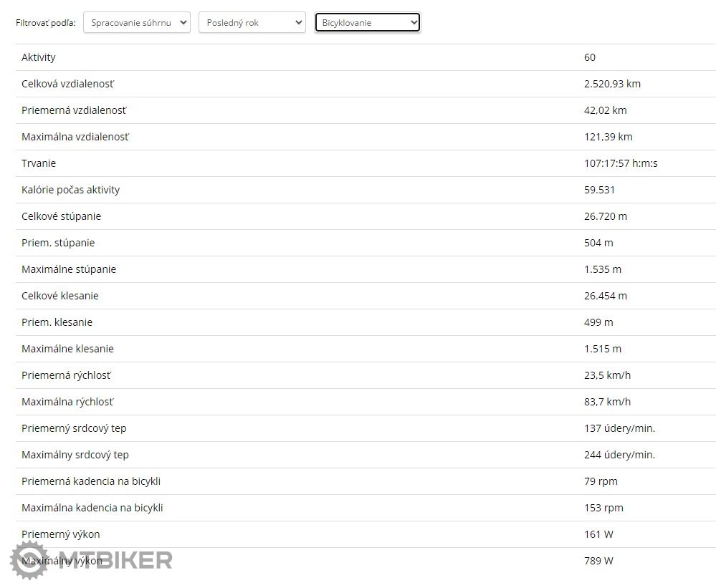Click the Filtrovať podľa label

(x=46, y=23)
